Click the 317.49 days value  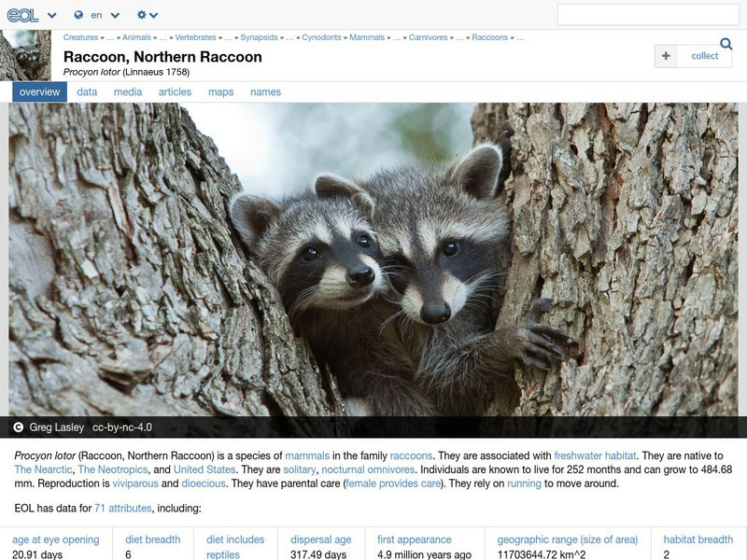pyautogui.click(x=318, y=554)
